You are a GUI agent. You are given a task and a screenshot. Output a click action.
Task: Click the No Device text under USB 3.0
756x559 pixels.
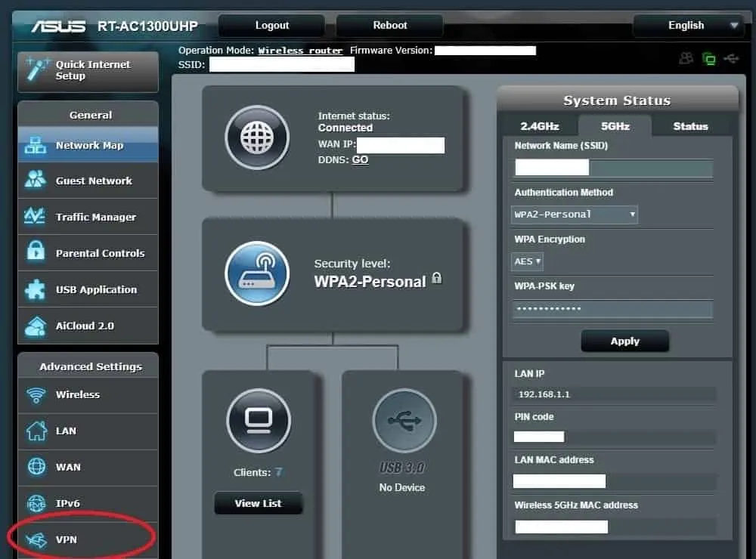[x=402, y=488]
